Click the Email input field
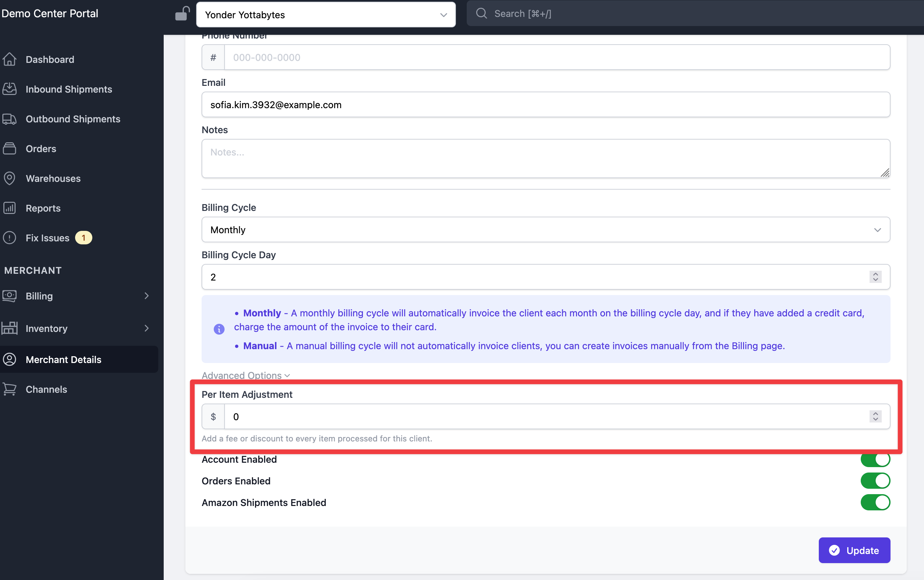The image size is (924, 580). [545, 105]
